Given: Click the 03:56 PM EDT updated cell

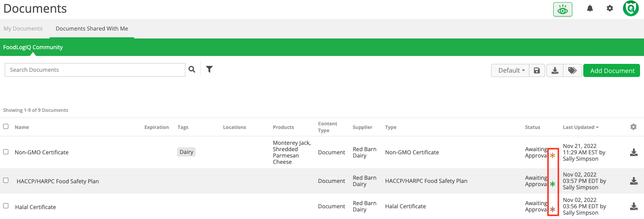Looking at the screenshot, I should pyautogui.click(x=584, y=206).
